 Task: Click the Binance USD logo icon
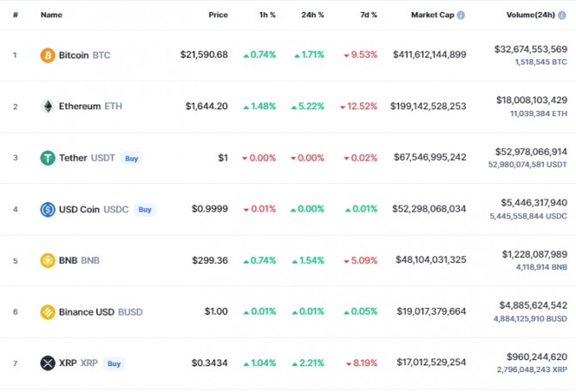(48, 312)
